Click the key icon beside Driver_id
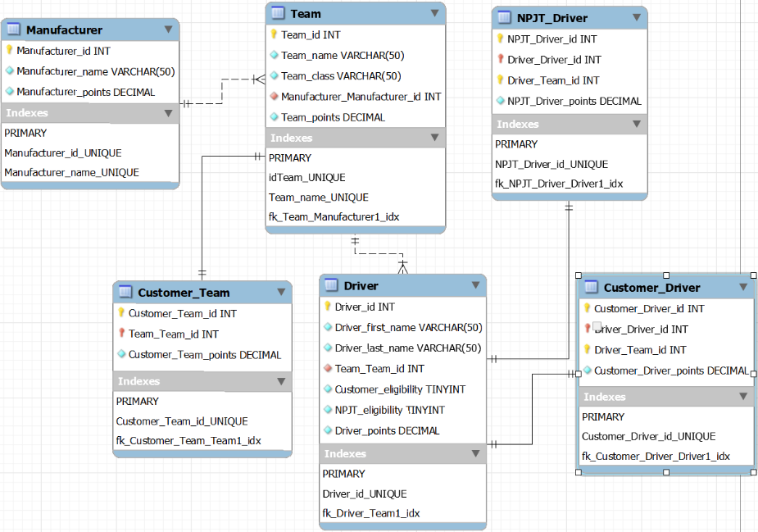 tap(326, 307)
